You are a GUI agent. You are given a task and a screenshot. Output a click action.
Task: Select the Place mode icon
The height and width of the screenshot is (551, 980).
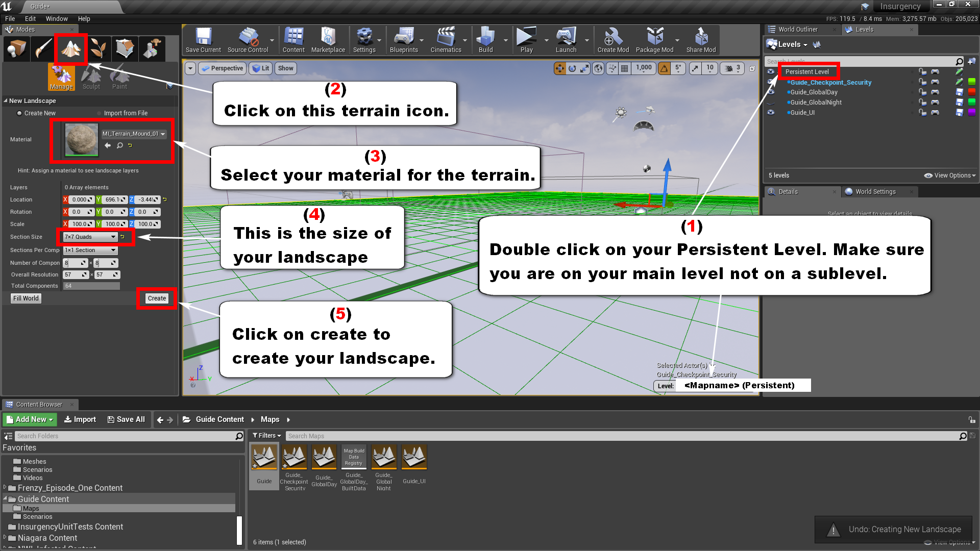click(16, 49)
